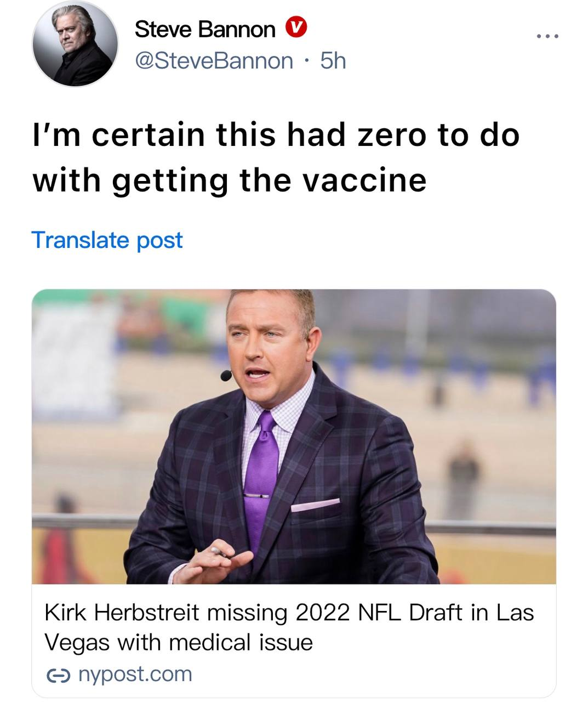Click the @SteveBannon handle
Viewport: 588px width, 702px height.
pyautogui.click(x=214, y=61)
